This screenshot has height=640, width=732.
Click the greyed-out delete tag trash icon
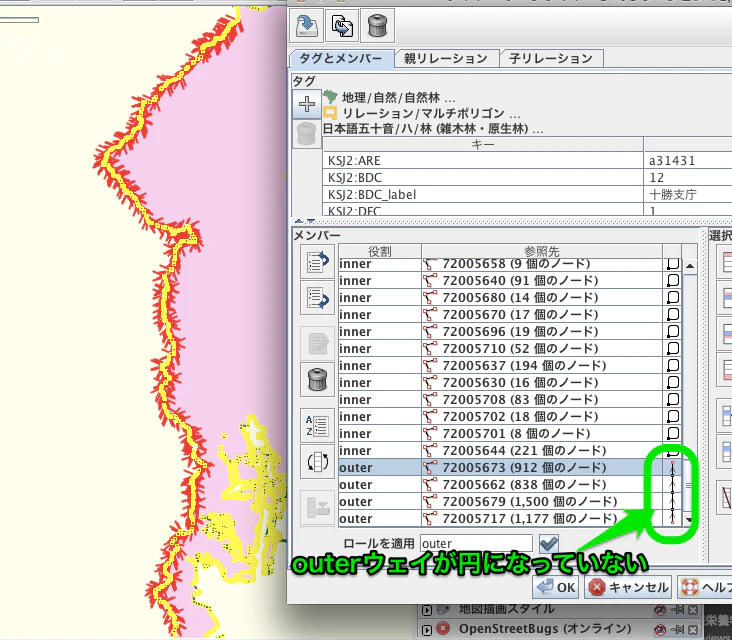click(x=307, y=134)
